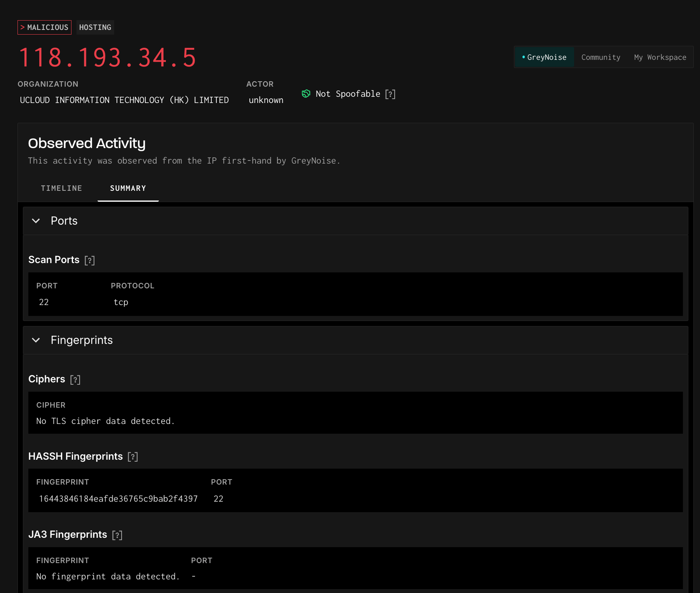Click the Ports section header title

[x=64, y=221]
